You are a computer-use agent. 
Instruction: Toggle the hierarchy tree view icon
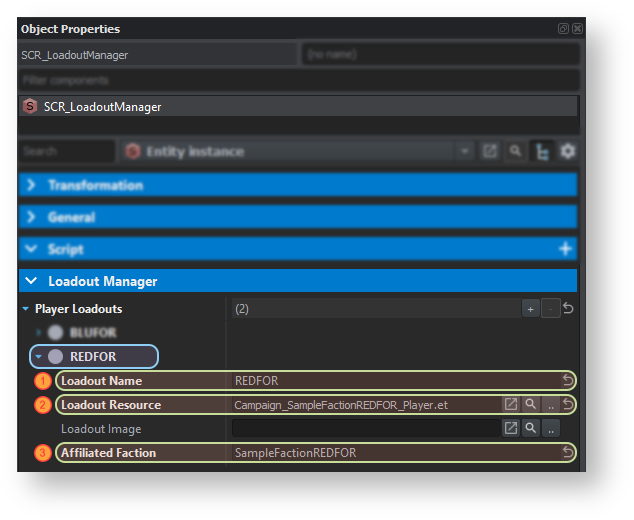pos(542,152)
